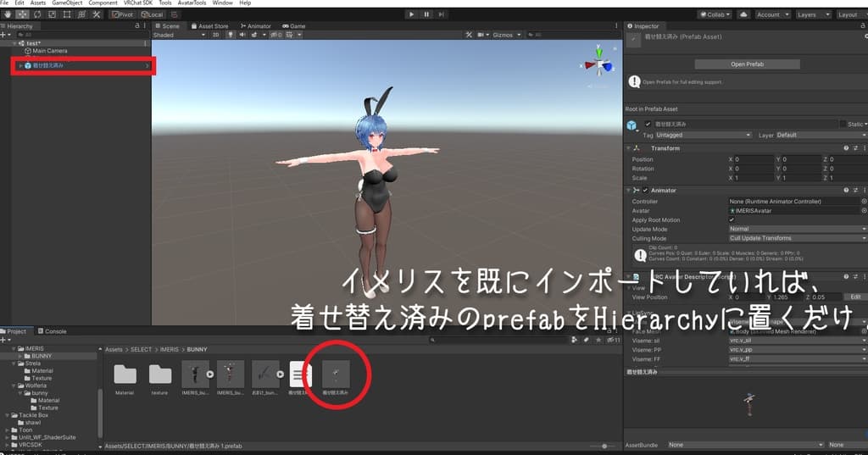Viewport: 868px width, 455px height.
Task: Click the scene orientation gizmo
Action: pyautogui.click(x=599, y=65)
